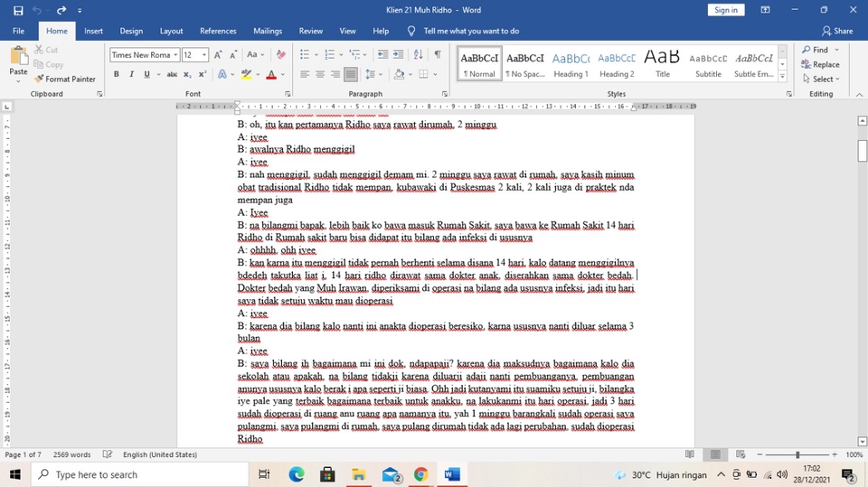
Task: Open File Explorer from the taskbar
Action: click(x=359, y=474)
